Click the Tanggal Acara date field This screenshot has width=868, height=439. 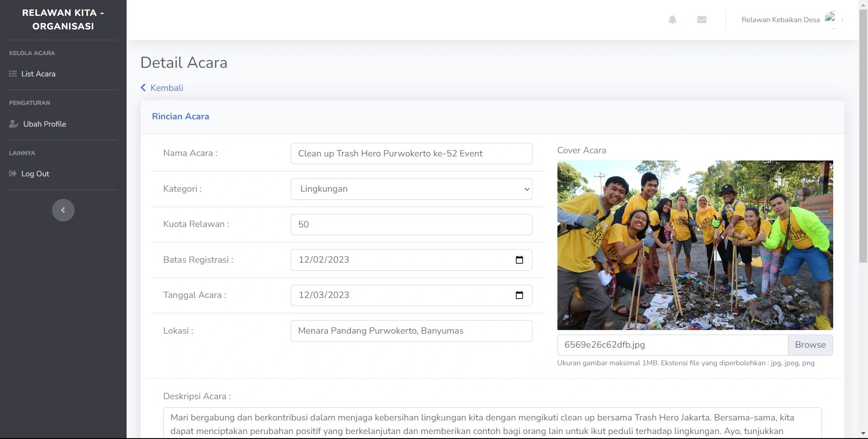[x=411, y=295]
